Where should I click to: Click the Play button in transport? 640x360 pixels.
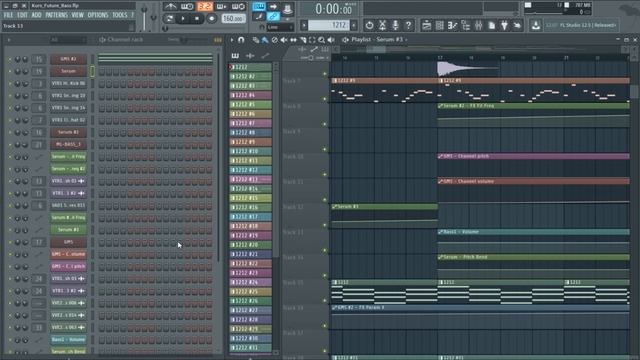[x=183, y=19]
